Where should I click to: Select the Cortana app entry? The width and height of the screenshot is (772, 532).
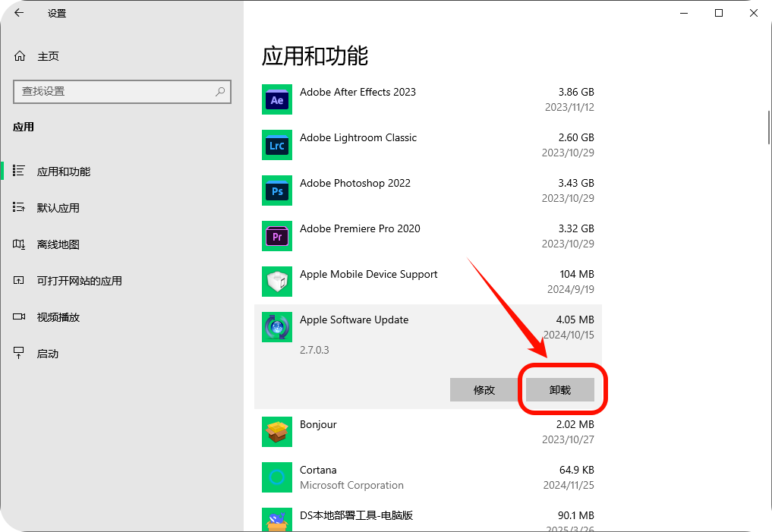coord(428,477)
